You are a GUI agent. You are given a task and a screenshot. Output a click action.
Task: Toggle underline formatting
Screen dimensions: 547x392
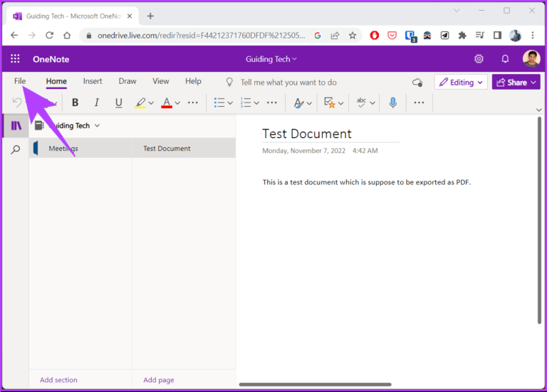[119, 102]
